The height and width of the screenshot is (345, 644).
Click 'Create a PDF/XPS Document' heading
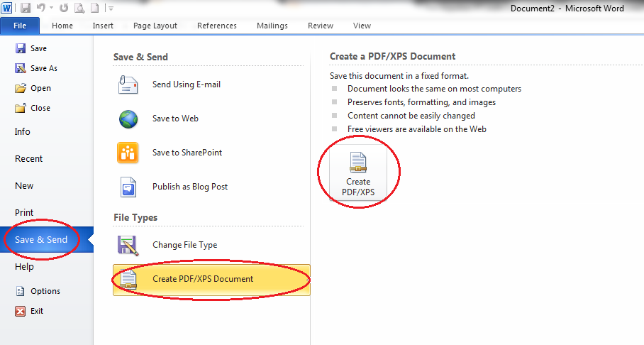pyautogui.click(x=392, y=56)
